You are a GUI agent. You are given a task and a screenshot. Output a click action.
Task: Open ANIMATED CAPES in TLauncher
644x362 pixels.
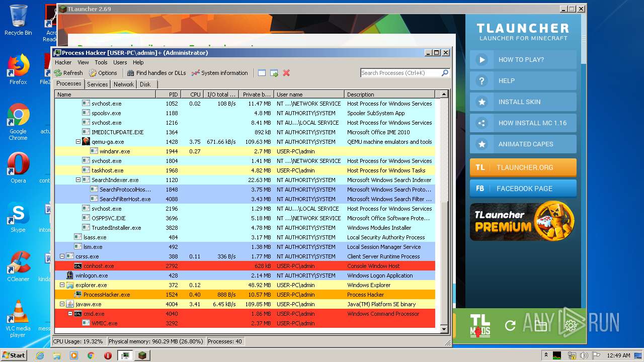pos(523,144)
